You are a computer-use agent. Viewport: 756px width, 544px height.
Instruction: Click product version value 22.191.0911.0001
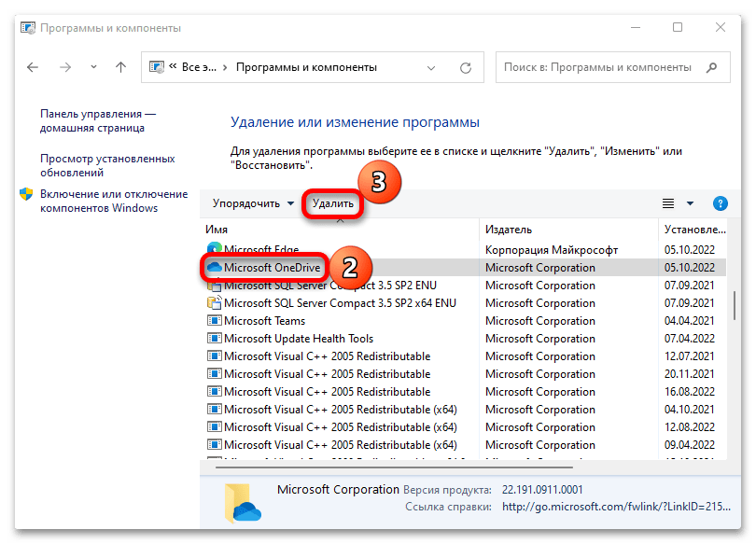(x=542, y=490)
